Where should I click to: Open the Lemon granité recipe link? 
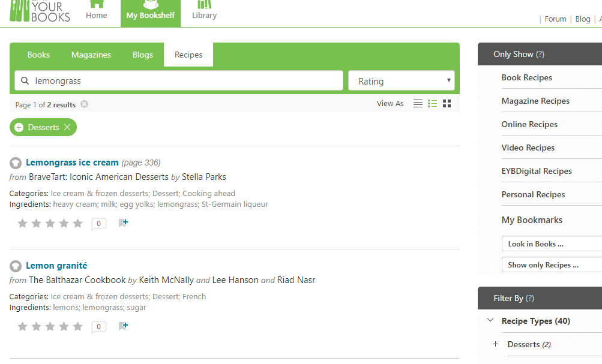coord(56,266)
